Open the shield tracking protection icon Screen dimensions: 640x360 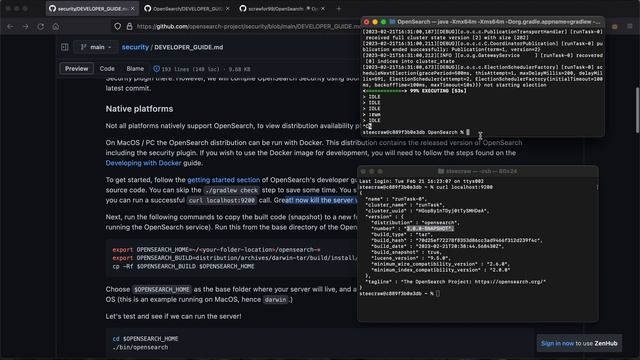(x=118, y=27)
